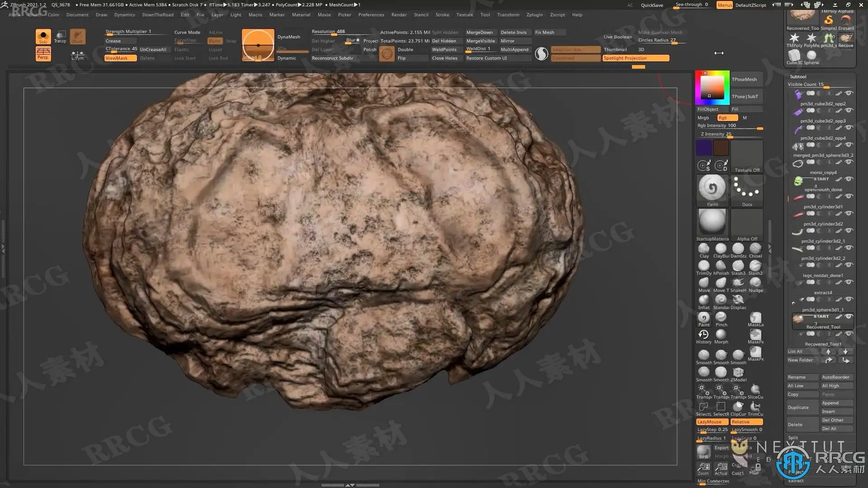
Task: Select the Move brush
Action: [x=704, y=285]
